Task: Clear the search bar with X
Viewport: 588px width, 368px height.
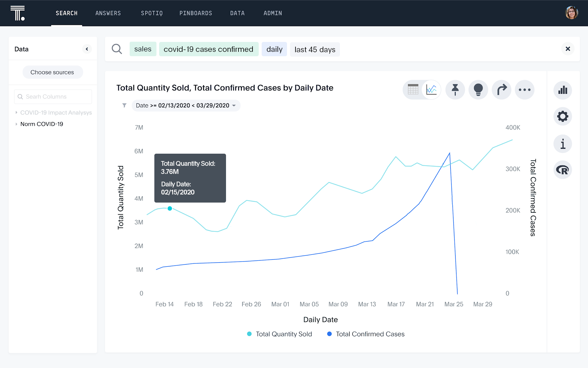Action: pos(567,49)
